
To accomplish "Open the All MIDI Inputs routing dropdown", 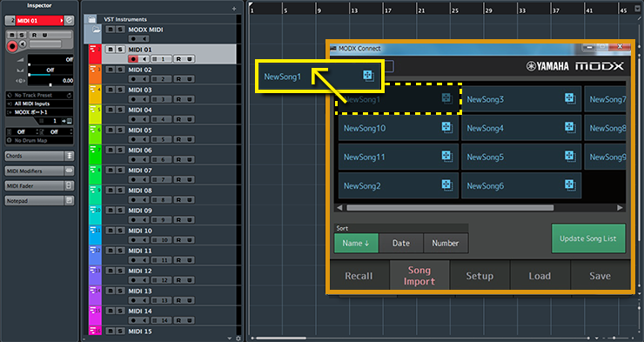I will 39,104.
